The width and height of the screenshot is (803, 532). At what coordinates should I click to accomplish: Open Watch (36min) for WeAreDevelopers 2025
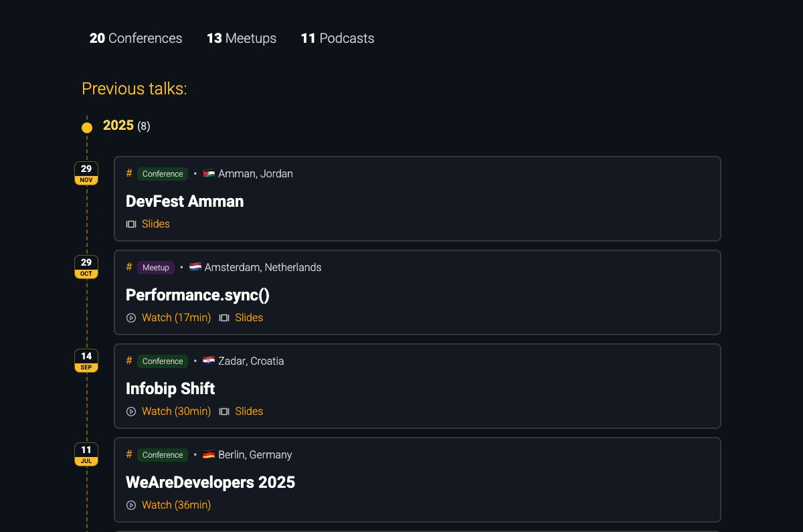[x=176, y=505]
